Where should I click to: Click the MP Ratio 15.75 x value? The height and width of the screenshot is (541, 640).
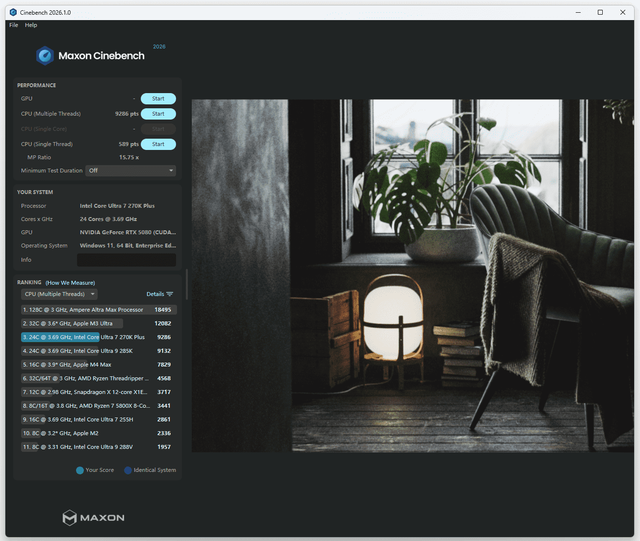129,157
